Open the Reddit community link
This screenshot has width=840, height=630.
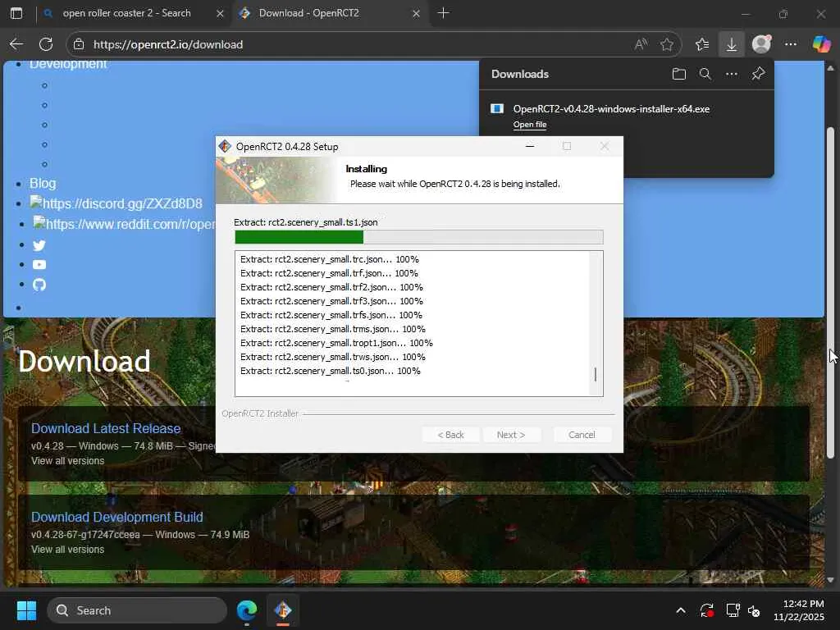coord(125,224)
